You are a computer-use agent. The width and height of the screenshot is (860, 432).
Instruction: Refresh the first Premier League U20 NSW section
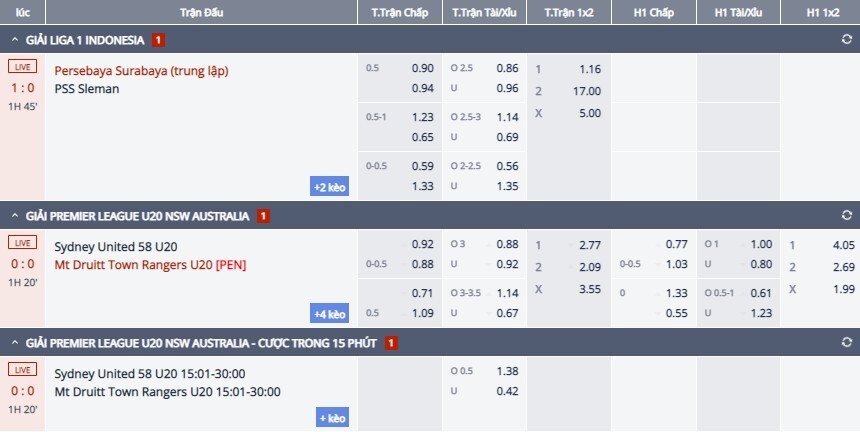[x=846, y=215]
